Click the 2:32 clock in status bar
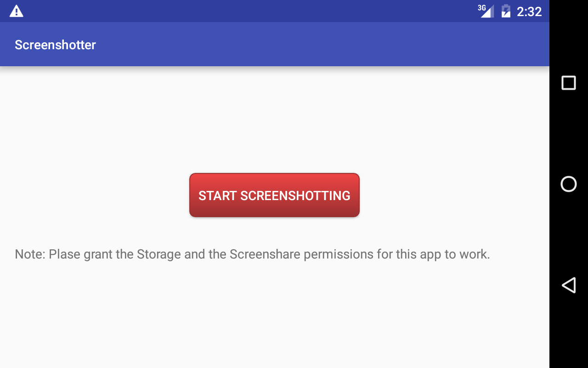The image size is (588, 368). [x=529, y=11]
